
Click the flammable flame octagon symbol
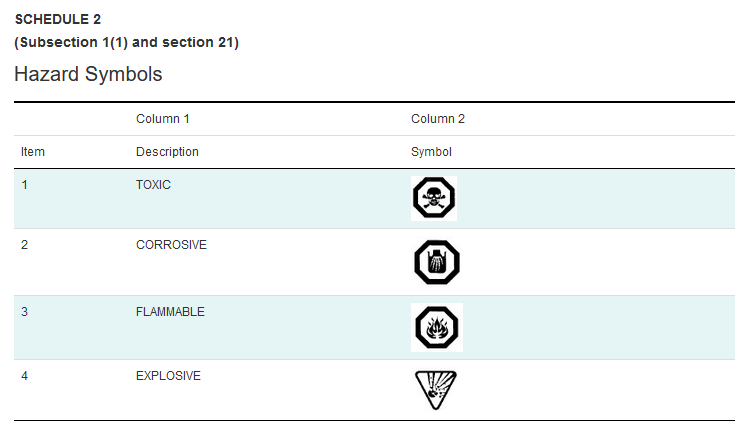click(x=437, y=328)
